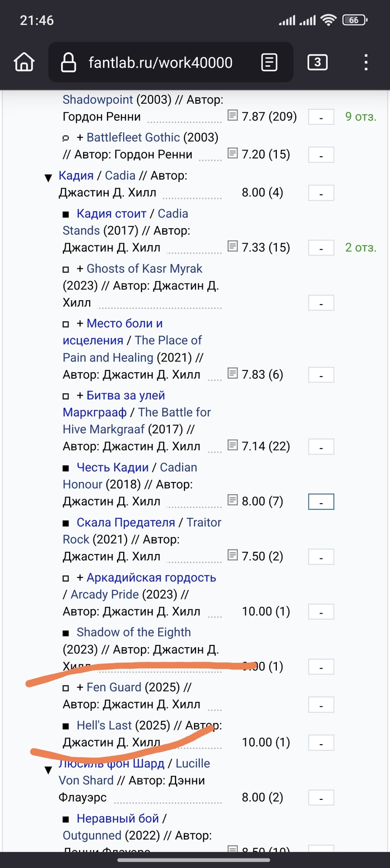Click annotation icon beside Battlefleet Gothic 7.20 rating
The image size is (390, 868).
tap(232, 153)
